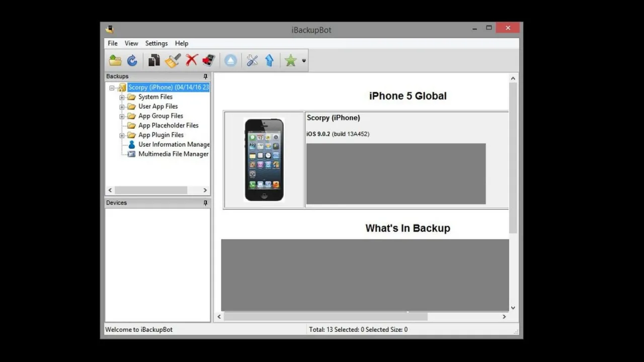
Task: Open User Information Manager item
Action: [x=174, y=144]
